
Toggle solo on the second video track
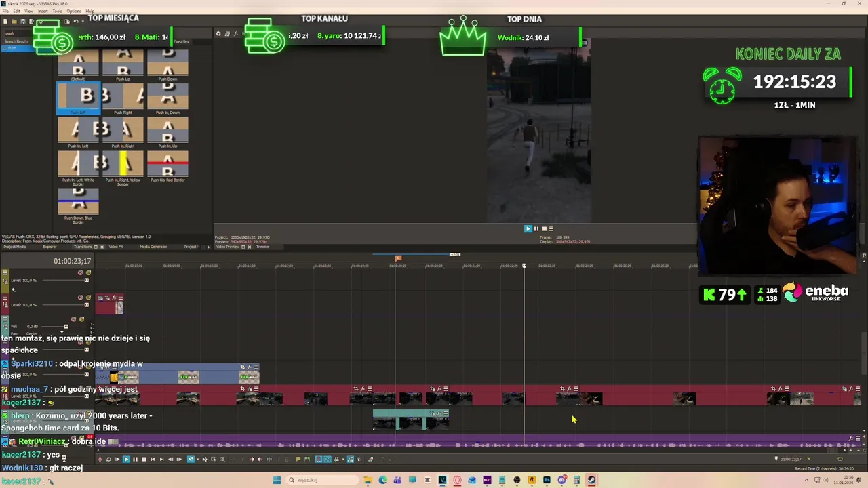click(x=88, y=298)
